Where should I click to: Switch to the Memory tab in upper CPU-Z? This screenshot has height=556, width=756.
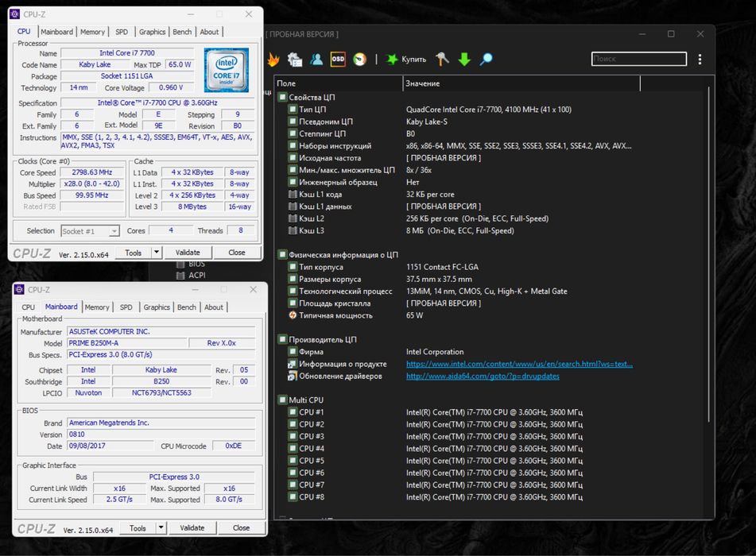92,32
